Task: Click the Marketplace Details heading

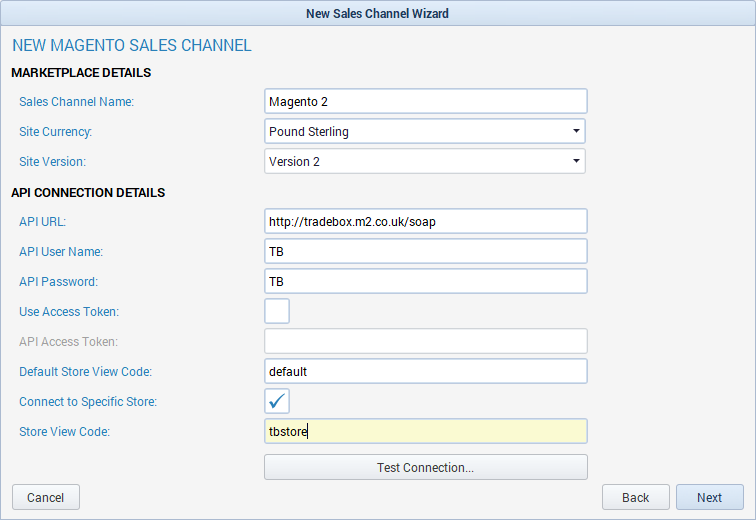Action: click(x=81, y=73)
